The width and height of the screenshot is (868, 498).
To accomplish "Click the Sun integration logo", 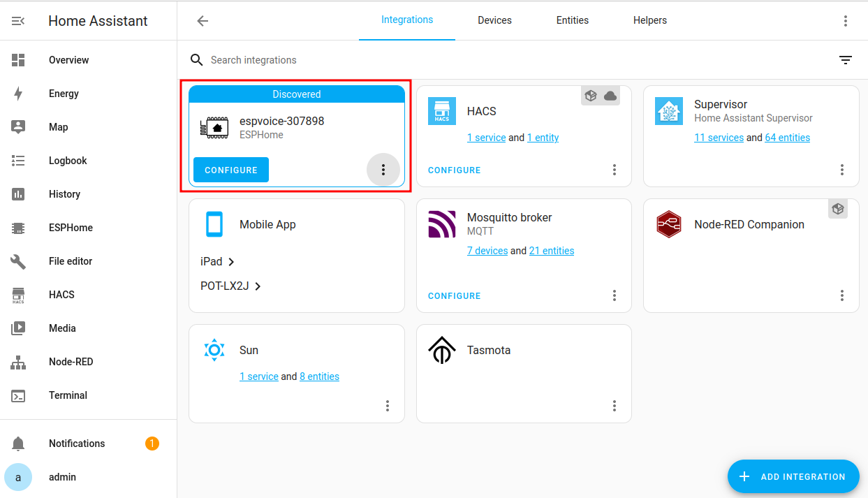I will click(x=214, y=350).
